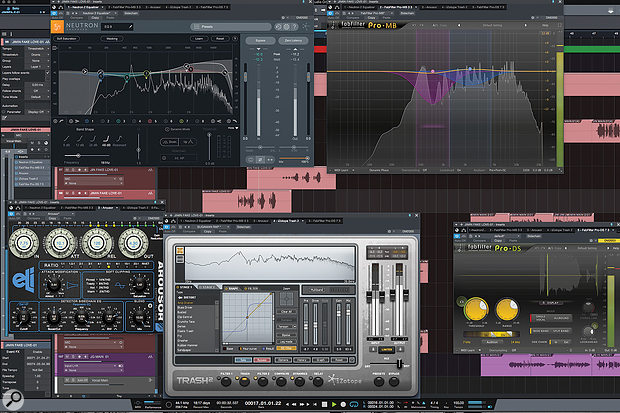Viewport: 620px width, 413px height.
Task: Click the Bypass button in Neutron
Action: pyautogui.click(x=260, y=40)
